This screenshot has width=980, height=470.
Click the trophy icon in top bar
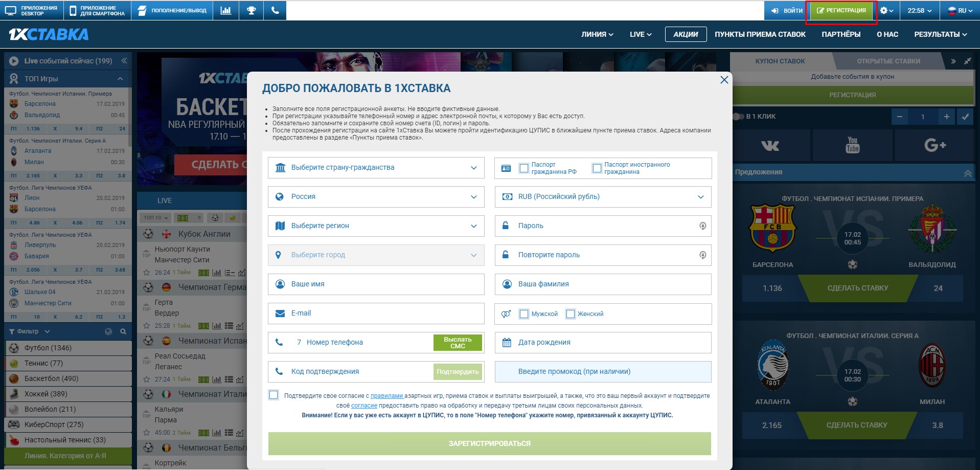[251, 10]
